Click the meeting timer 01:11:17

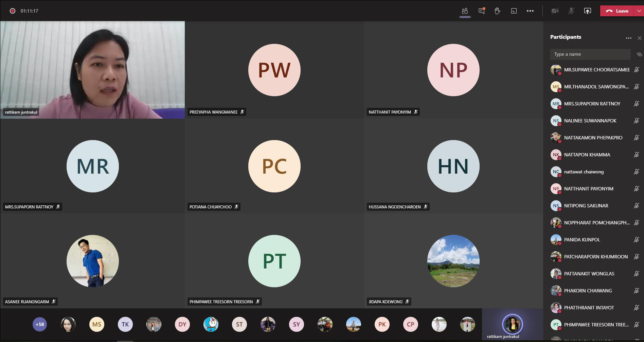29,11
